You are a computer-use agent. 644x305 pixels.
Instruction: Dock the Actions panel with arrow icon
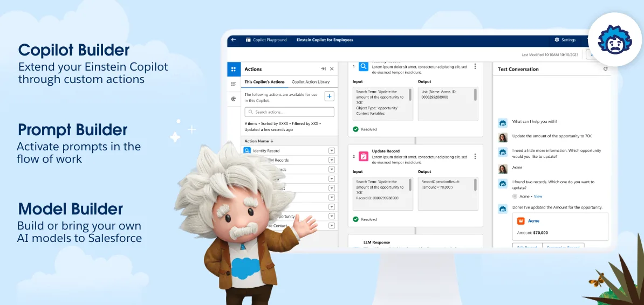pos(323,69)
